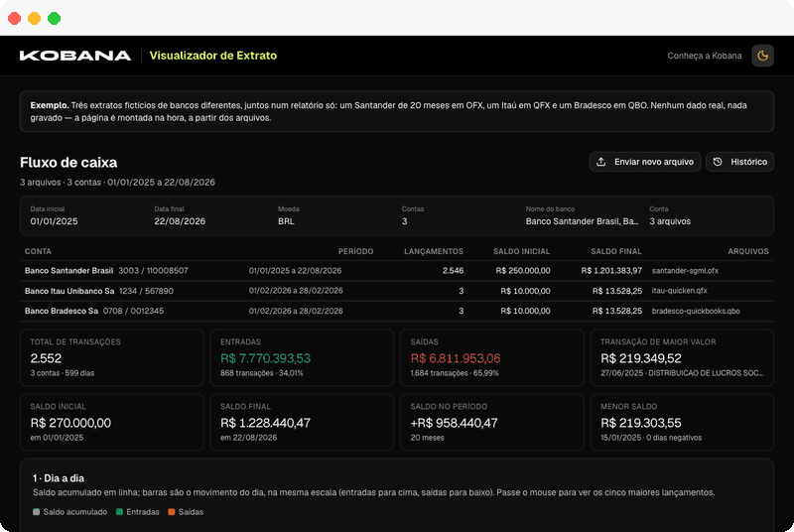
Task: Click the green macOS maximize window button
Action: coord(55,18)
